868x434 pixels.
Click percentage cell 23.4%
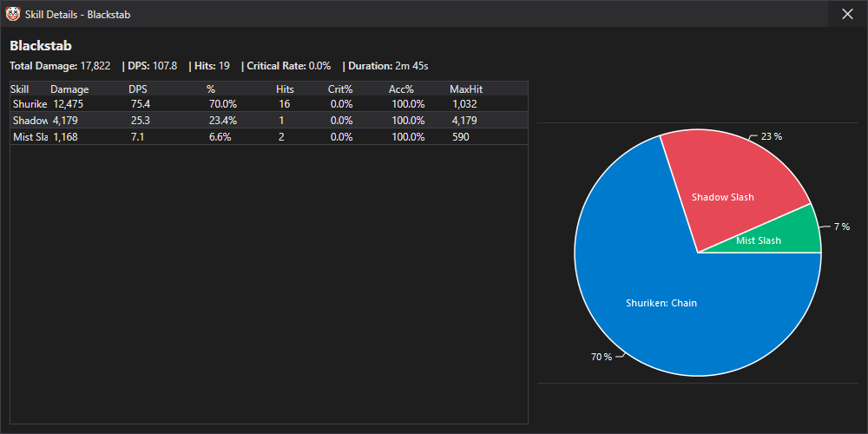click(x=222, y=120)
